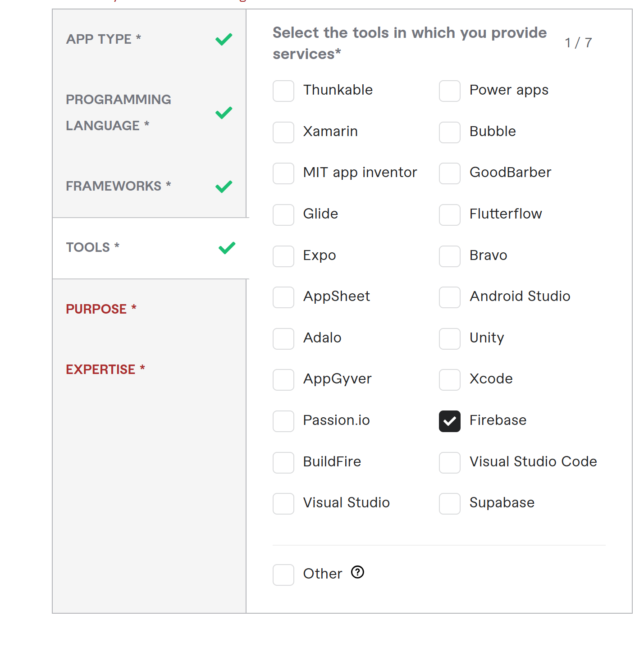
Task: Tick the Unity checkbox
Action: coord(450,339)
